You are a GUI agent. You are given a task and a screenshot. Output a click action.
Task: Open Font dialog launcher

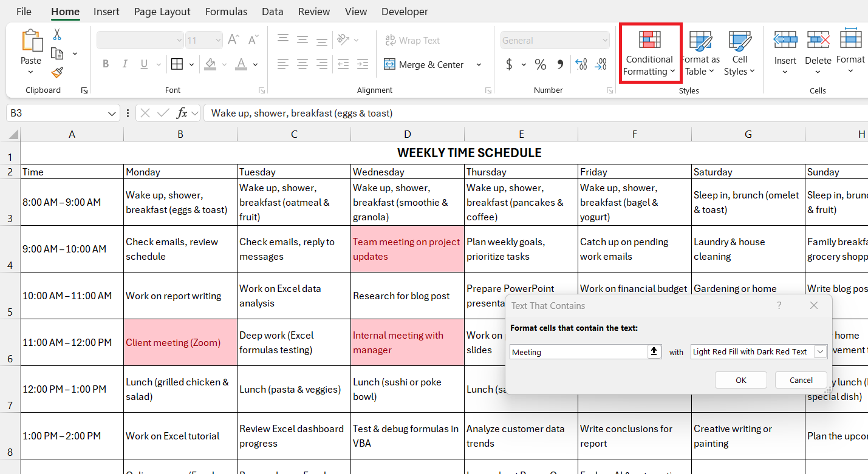pyautogui.click(x=262, y=90)
